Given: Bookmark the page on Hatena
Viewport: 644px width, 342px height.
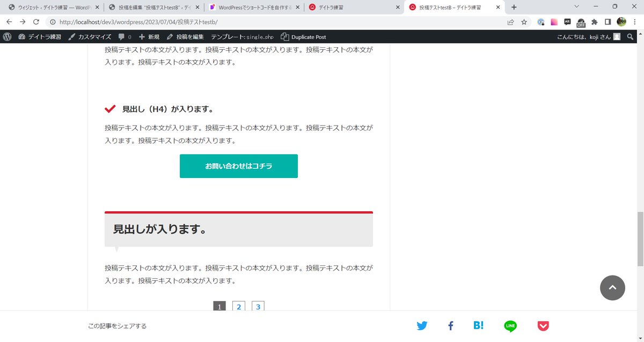Looking at the screenshot, I should point(478,325).
